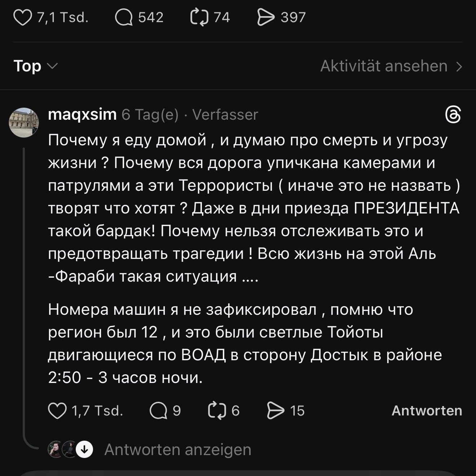Open comment bubble on maqxsim's reply
This screenshot has width=476, height=476.
pyautogui.click(x=158, y=411)
